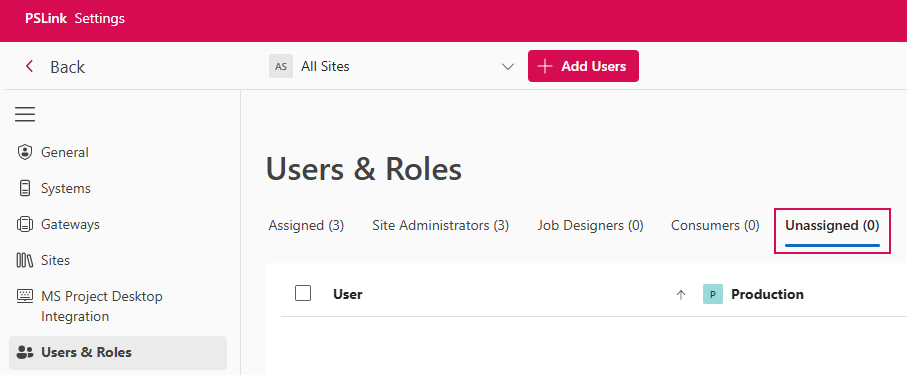Click the Sites books icon
The image size is (907, 375).
pyautogui.click(x=24, y=260)
